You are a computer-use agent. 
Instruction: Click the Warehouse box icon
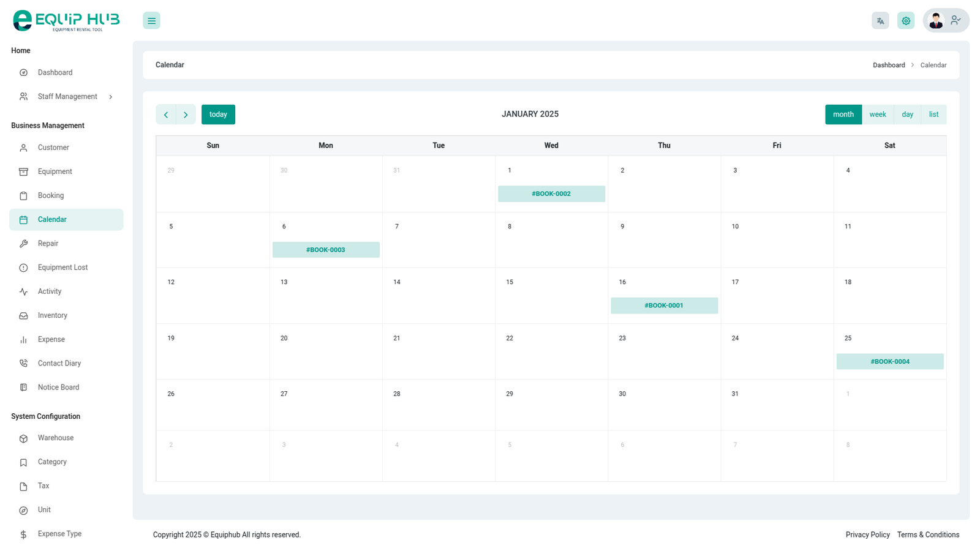[x=23, y=438]
